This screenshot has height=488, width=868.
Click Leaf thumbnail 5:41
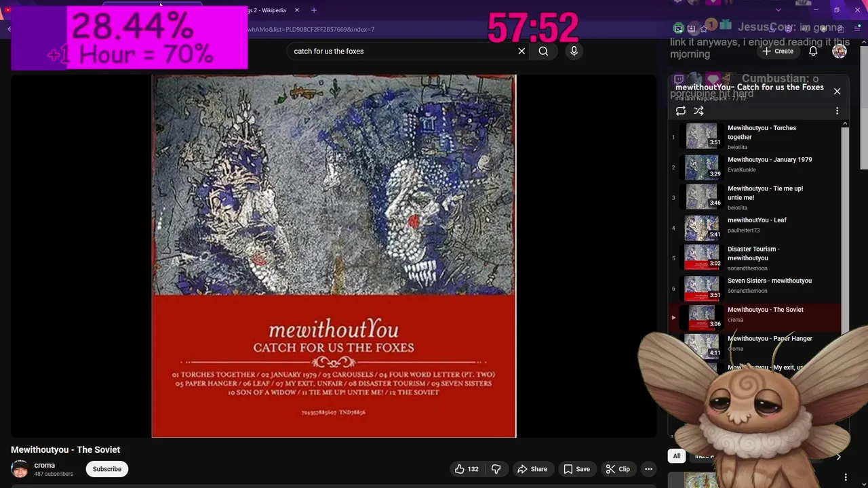coord(702,228)
